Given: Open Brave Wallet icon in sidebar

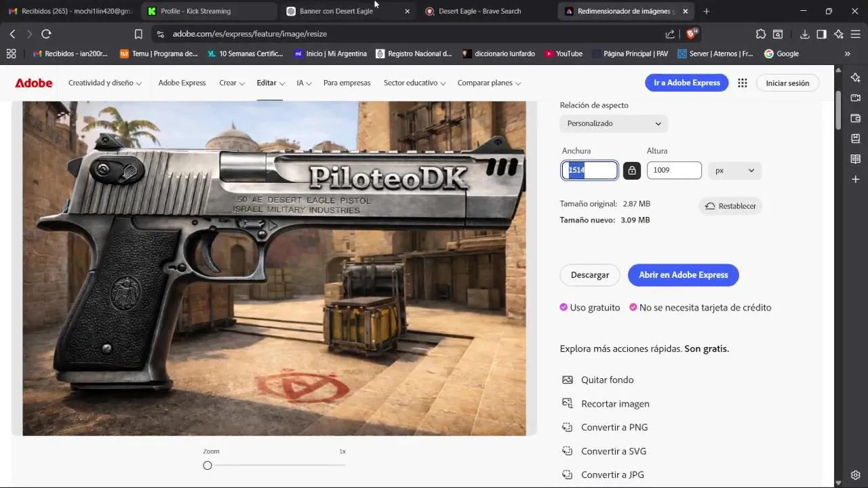Looking at the screenshot, I should point(856,118).
